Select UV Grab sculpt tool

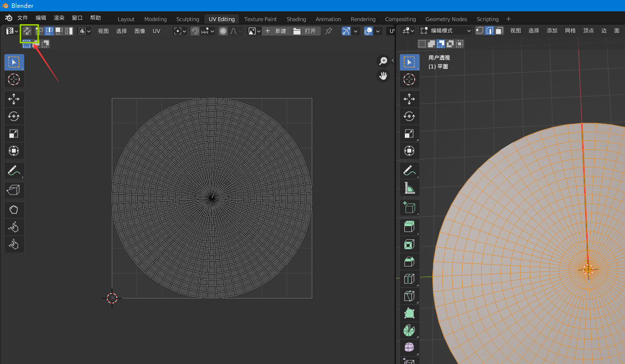point(14,210)
